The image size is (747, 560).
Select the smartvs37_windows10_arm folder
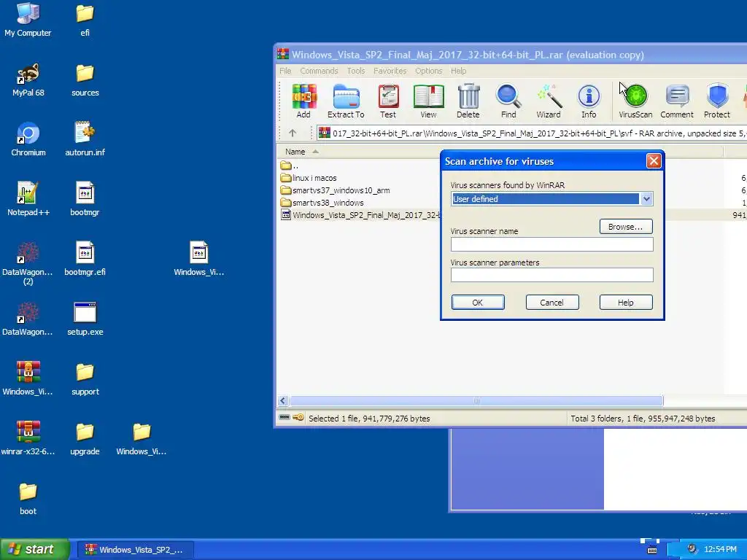point(336,190)
